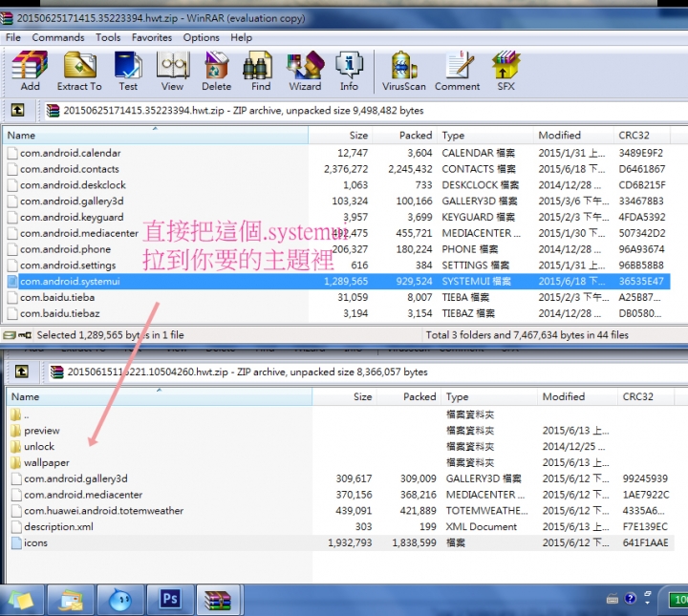Sort lower window list by Modified column
This screenshot has width=688, height=616.
point(577,396)
